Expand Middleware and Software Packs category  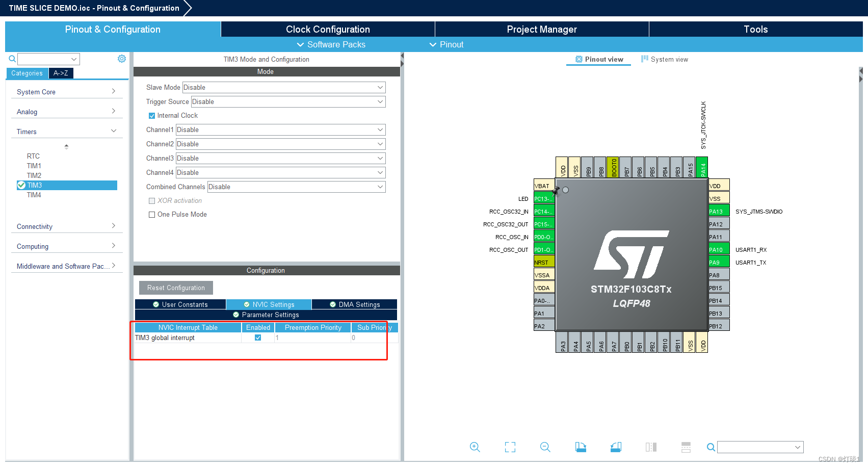(x=66, y=266)
